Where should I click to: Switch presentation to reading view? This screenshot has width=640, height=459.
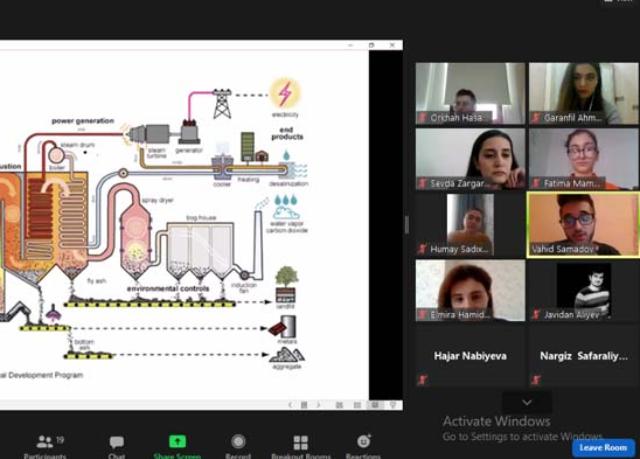[x=375, y=405]
